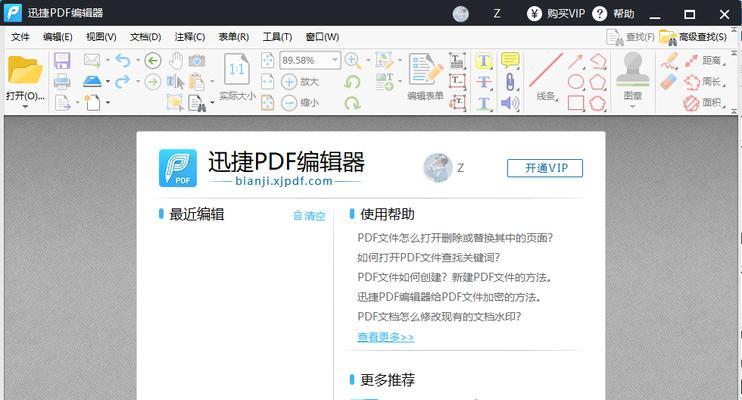Expand the undo history dropdown arrow
This screenshot has width=742, height=400.
pyautogui.click(x=138, y=60)
